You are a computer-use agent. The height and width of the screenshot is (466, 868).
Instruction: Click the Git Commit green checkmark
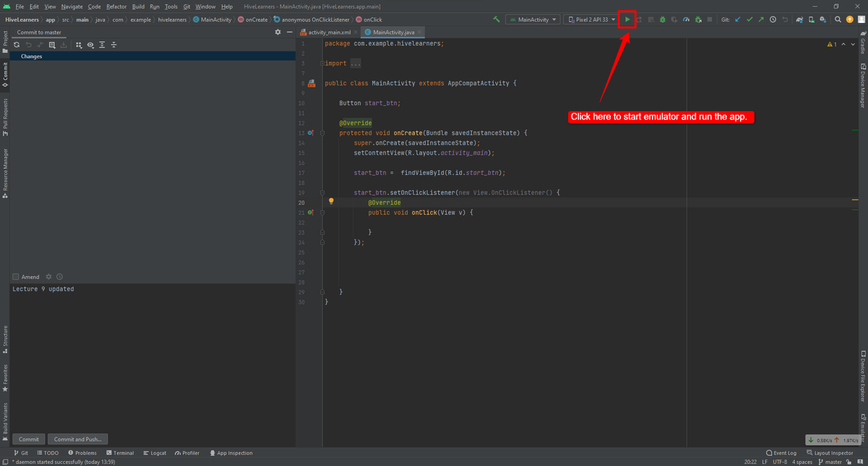(x=749, y=20)
